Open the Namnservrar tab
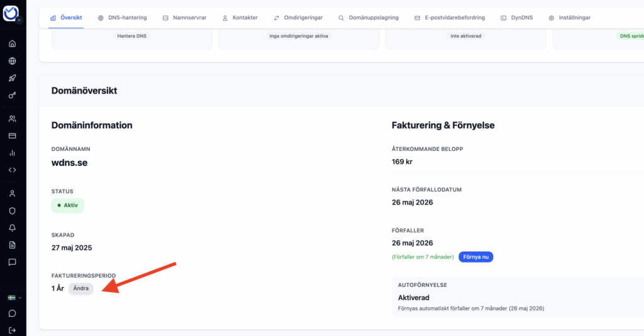644x336 pixels. [184, 18]
